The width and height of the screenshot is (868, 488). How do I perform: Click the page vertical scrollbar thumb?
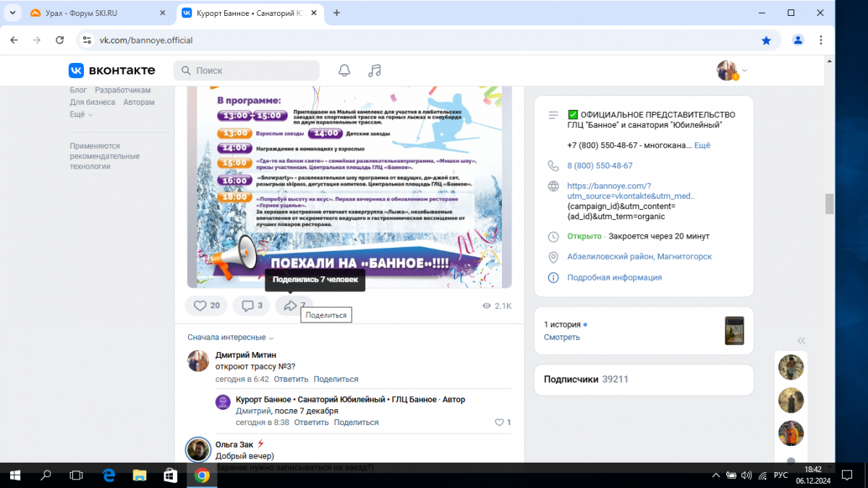pos(829,204)
